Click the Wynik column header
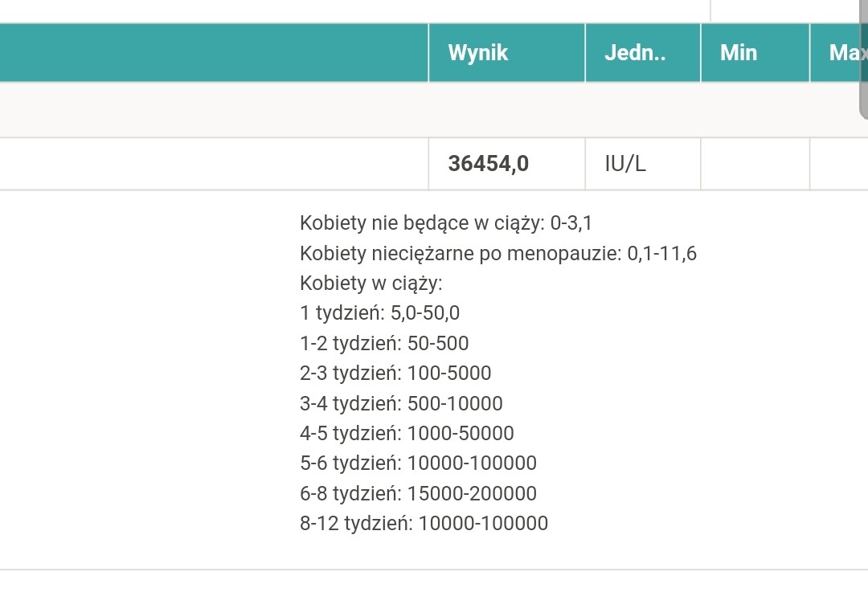The width and height of the screenshot is (868, 592). (x=478, y=53)
